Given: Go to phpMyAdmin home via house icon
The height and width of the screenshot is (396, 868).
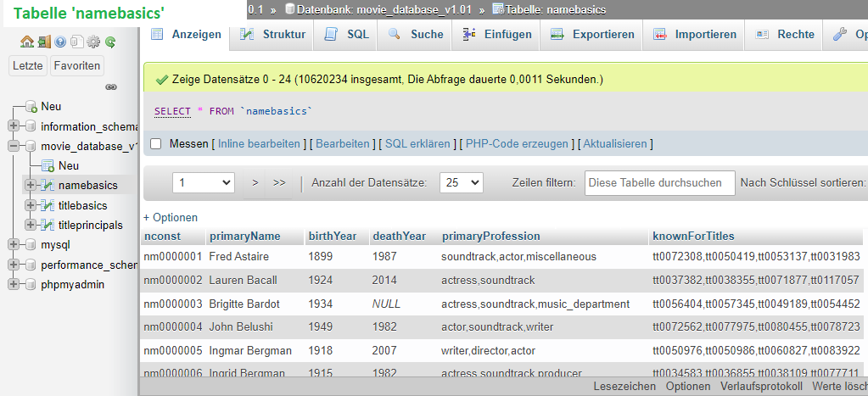Looking at the screenshot, I should click(27, 42).
